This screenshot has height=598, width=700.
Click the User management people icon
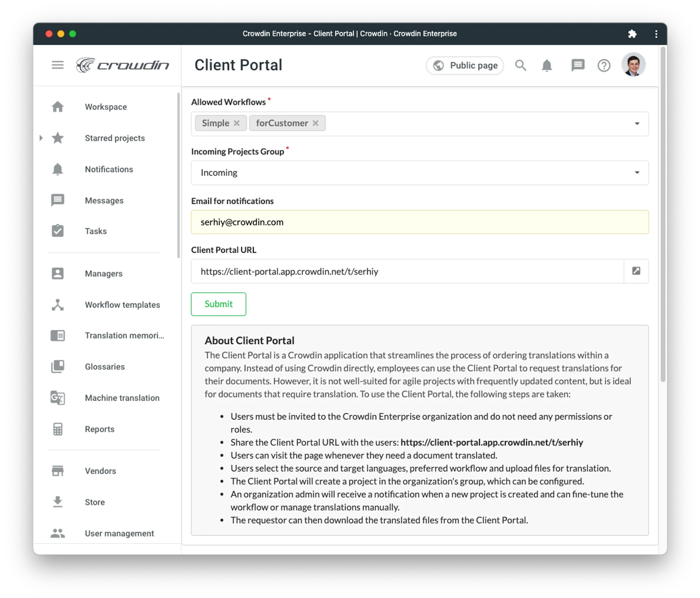pos(58,533)
